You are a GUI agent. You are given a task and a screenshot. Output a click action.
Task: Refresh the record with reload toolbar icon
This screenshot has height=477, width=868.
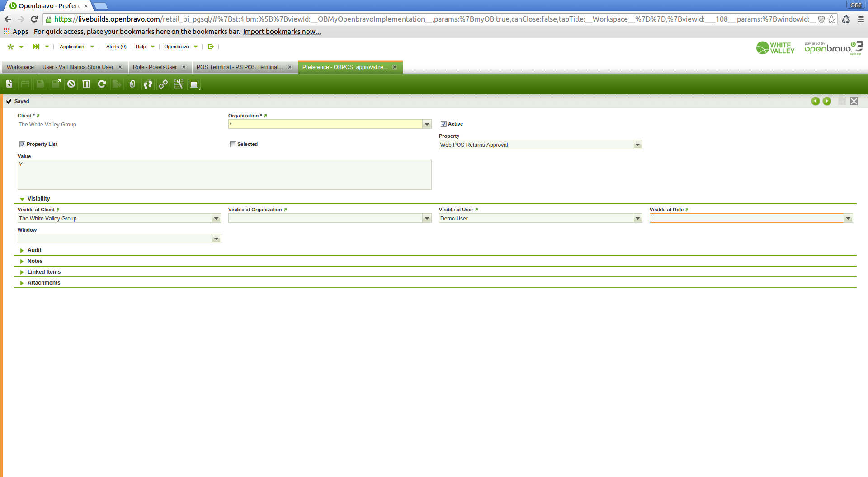point(102,84)
